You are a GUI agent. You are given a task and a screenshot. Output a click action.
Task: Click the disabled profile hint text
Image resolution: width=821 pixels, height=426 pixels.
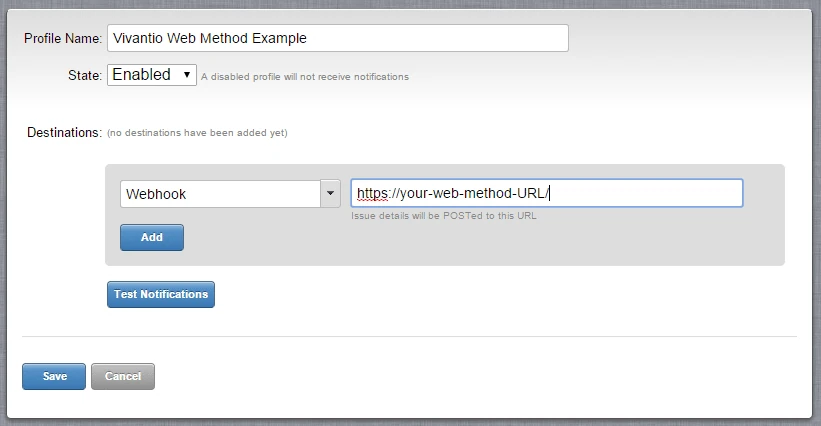tap(305, 77)
